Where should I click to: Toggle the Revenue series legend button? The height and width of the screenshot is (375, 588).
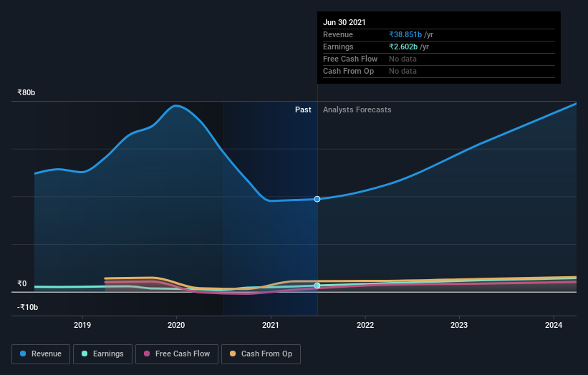pyautogui.click(x=41, y=354)
